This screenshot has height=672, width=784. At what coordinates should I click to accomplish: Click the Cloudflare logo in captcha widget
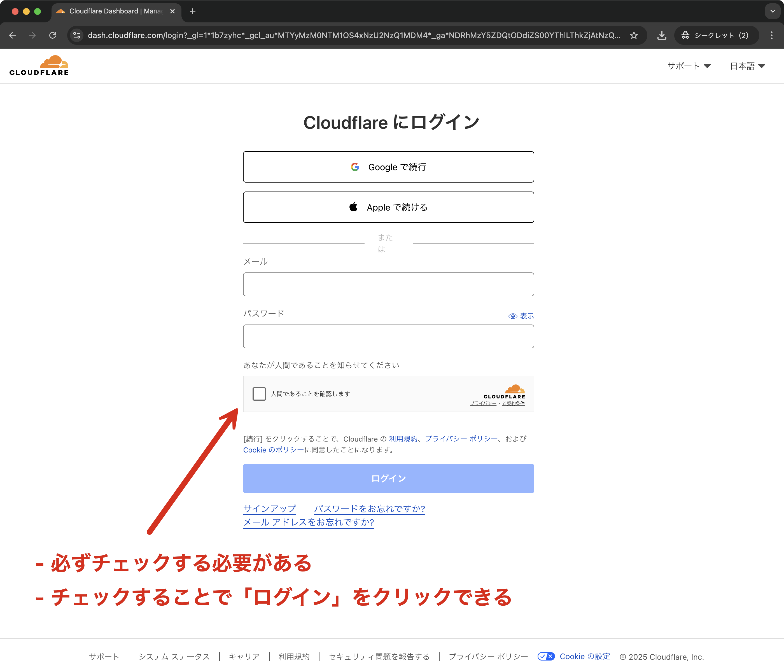point(504,392)
